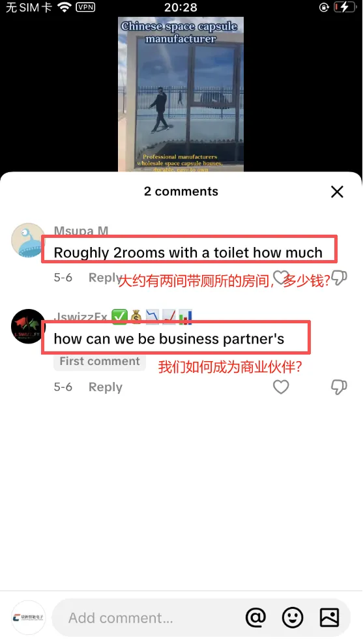Dislike JswizzFx's business partner comment

339,387
